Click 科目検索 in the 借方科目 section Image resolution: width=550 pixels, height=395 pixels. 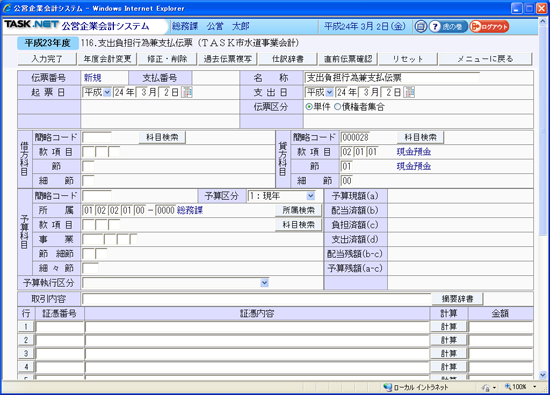pyautogui.click(x=162, y=137)
